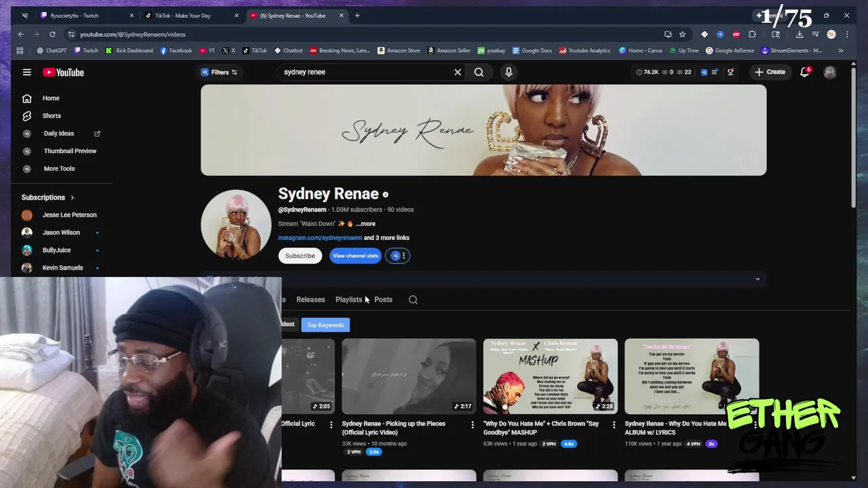Open options for the MASHUP video

click(x=614, y=425)
